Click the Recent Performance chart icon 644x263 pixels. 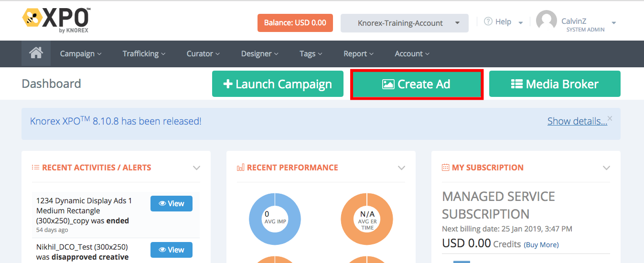coord(240,168)
